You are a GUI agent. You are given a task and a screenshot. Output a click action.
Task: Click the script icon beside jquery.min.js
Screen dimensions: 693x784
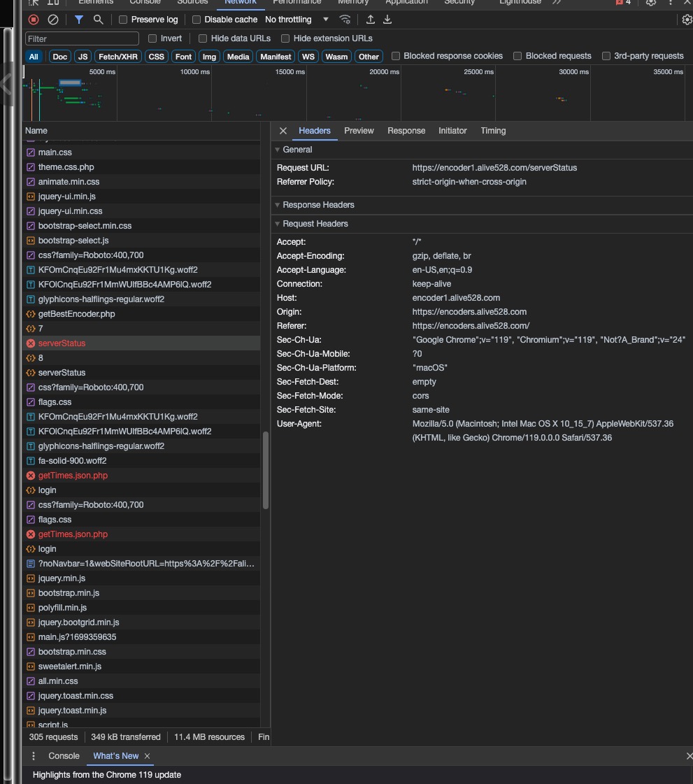[x=31, y=578]
